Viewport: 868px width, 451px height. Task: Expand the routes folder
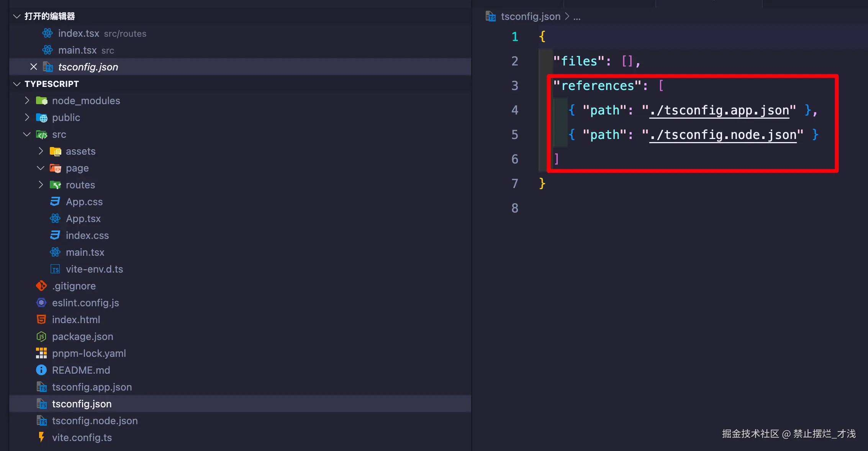pos(41,185)
